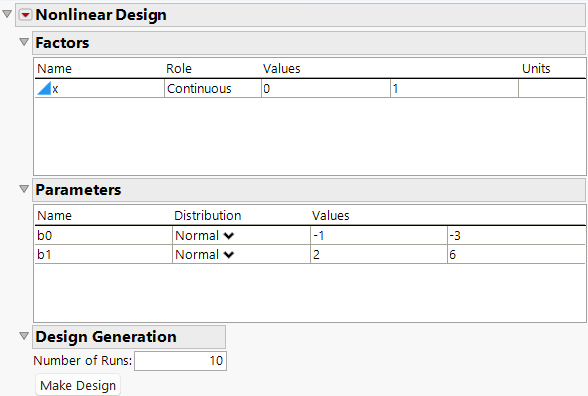Edit factor x low value 0

tap(326, 88)
